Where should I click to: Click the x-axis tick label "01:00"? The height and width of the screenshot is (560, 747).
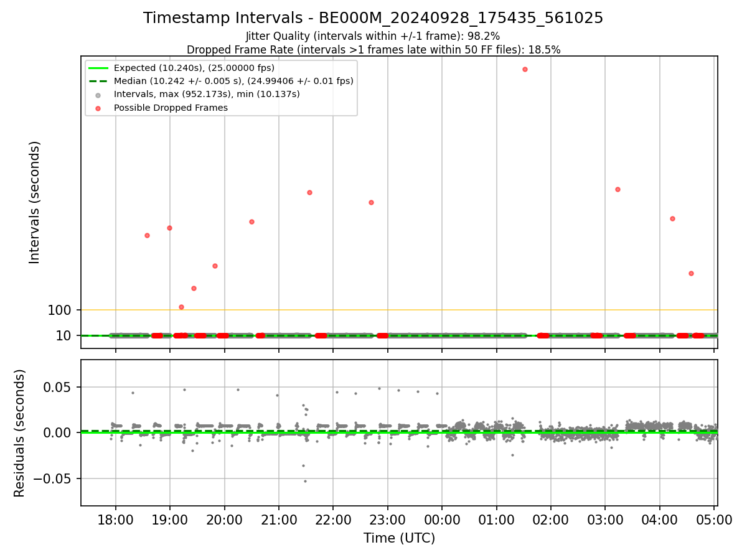point(497,519)
